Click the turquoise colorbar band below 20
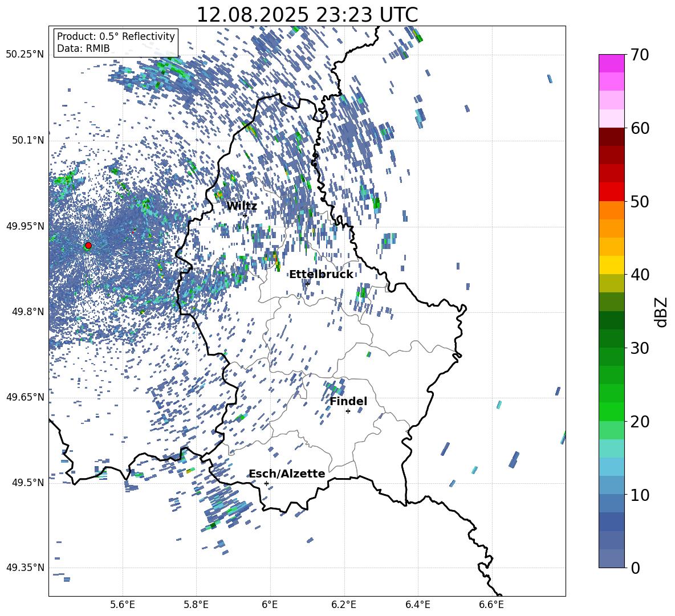Image resolution: width=675 pixels, height=616 pixels. click(x=611, y=448)
